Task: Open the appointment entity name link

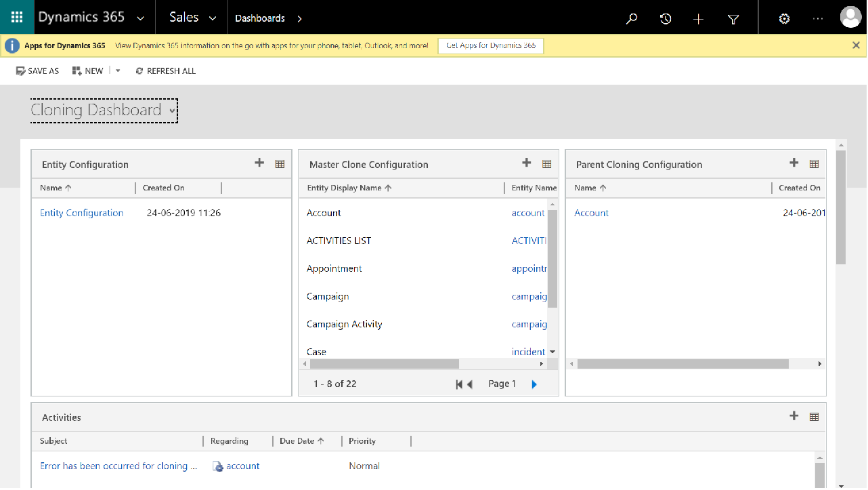Action: coord(529,268)
